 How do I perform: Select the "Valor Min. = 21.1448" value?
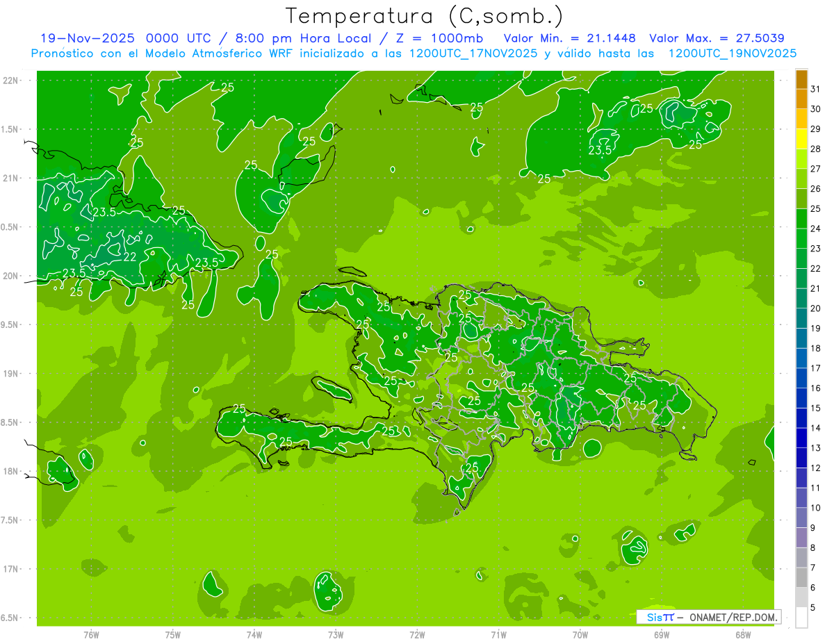[571, 38]
